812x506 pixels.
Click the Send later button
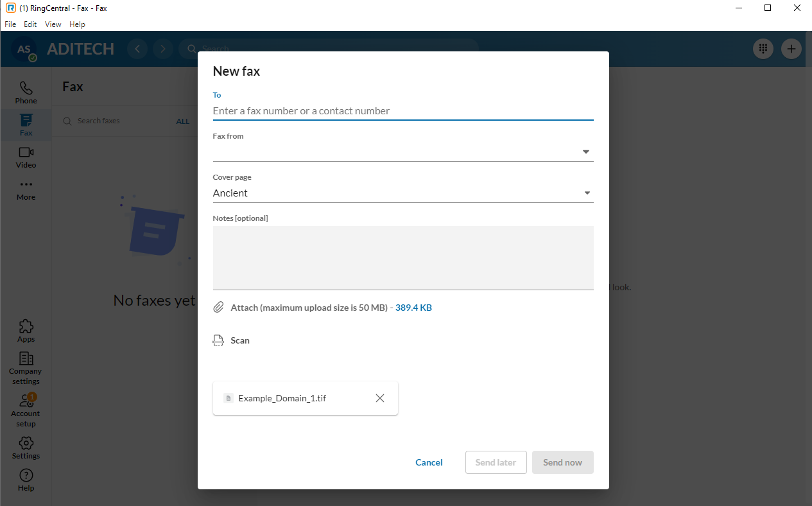[496, 462]
